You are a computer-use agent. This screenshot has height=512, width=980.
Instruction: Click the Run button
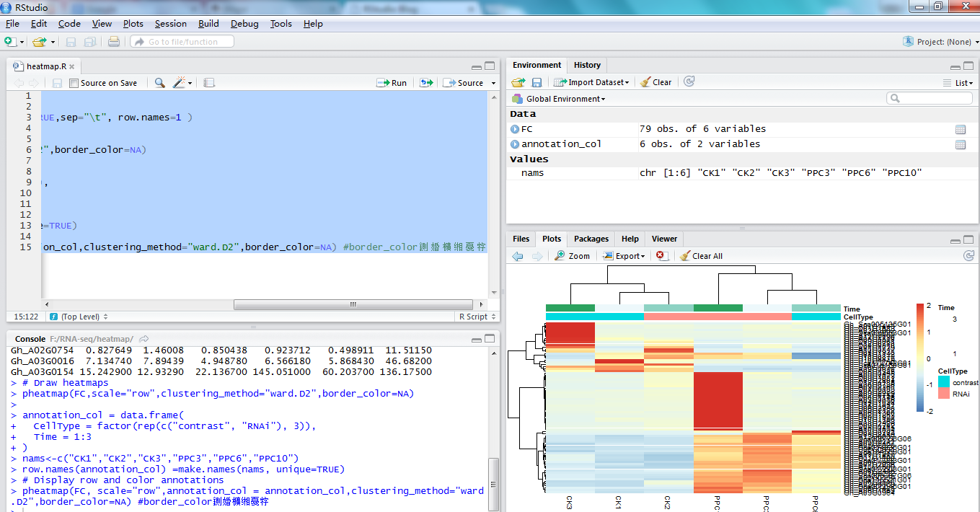pos(392,83)
